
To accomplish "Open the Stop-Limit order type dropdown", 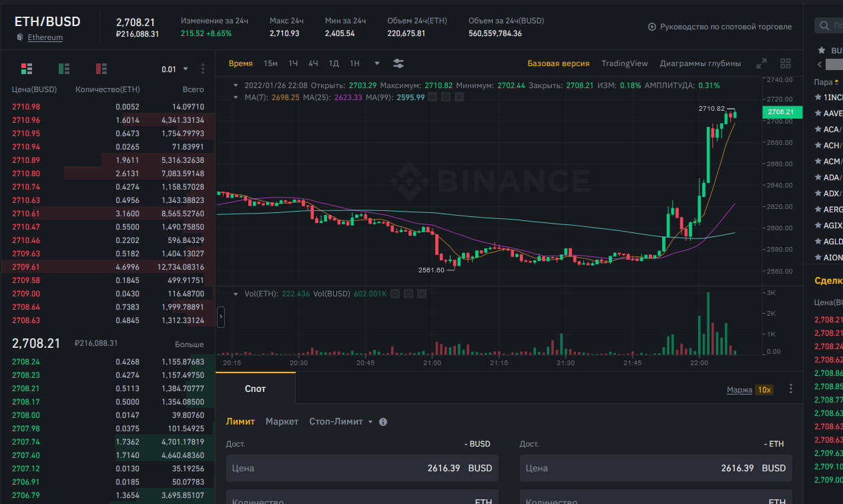I will click(x=340, y=422).
